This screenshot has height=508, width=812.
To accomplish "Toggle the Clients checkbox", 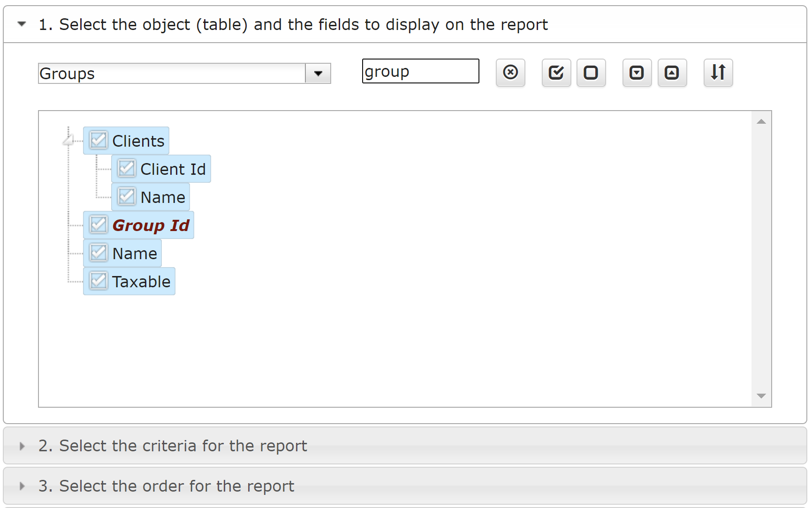I will 99,141.
